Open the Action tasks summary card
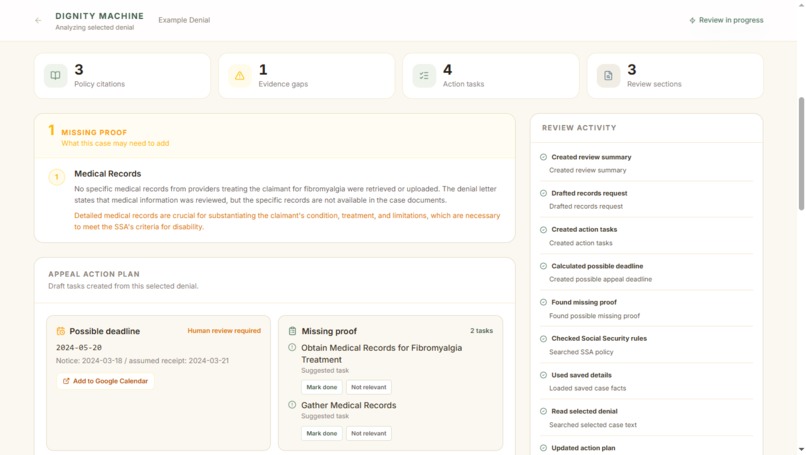Image resolution: width=806 pixels, height=455 pixels. (491, 76)
